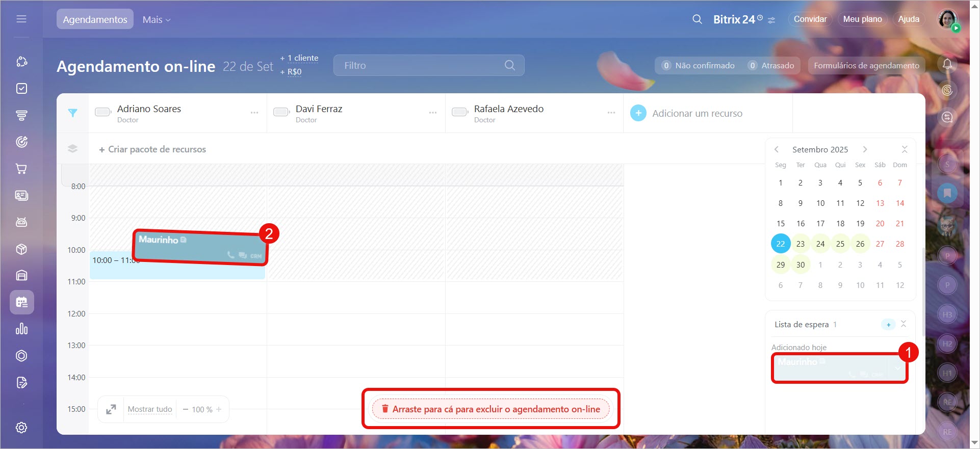
Task: Toggle the Adriano Soares resource checkbox
Action: tap(103, 112)
